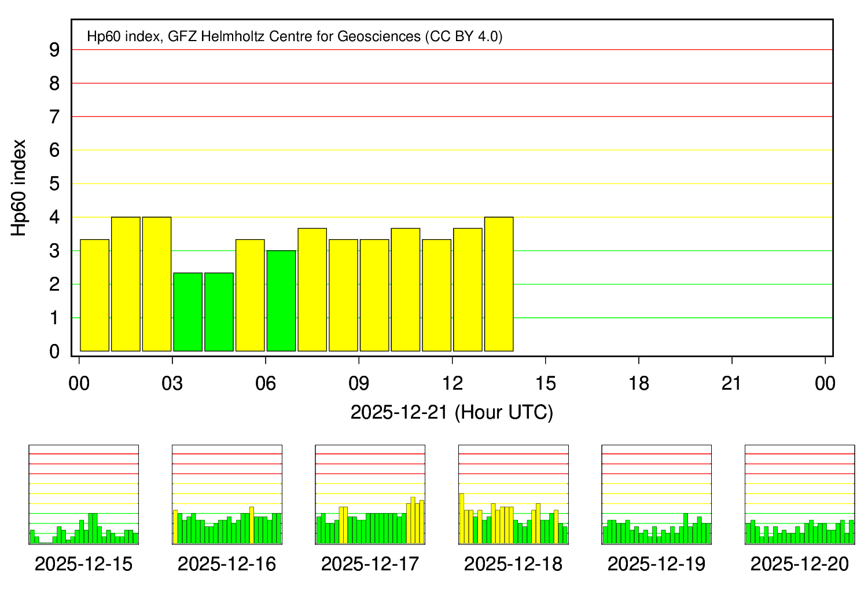Click the green bar starting at hour 03

tap(188, 312)
